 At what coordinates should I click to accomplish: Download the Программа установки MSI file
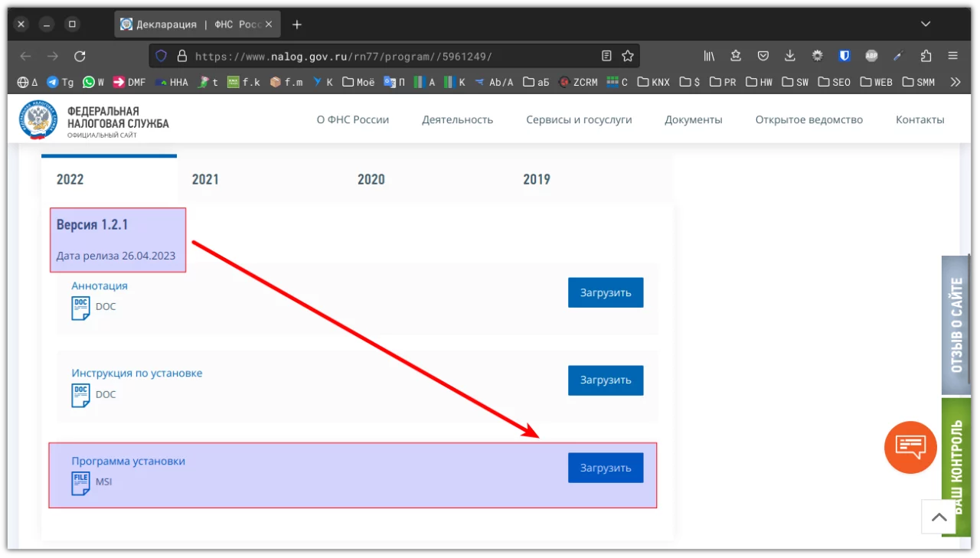pyautogui.click(x=605, y=468)
